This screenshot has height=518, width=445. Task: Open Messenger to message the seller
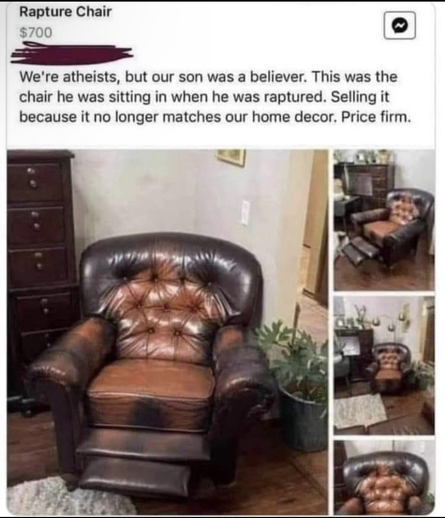click(400, 25)
